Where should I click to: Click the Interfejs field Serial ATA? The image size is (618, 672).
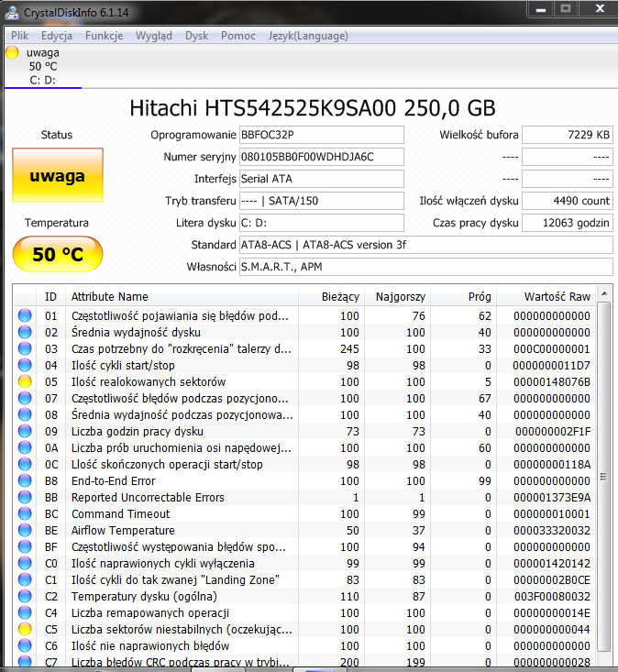322,179
